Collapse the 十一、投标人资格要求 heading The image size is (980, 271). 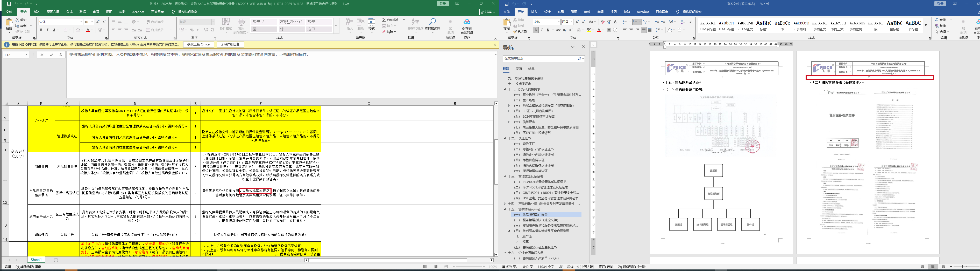point(505,89)
